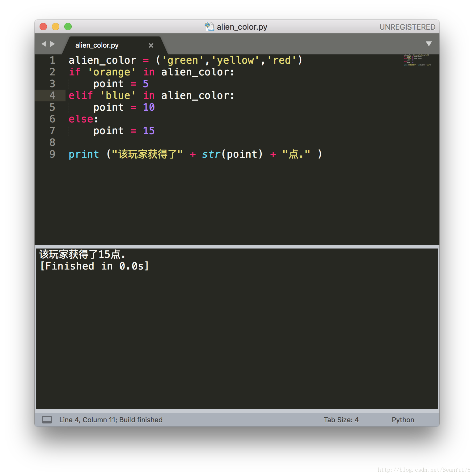
Task: Select line number 7 in the gutter
Action: pos(53,131)
